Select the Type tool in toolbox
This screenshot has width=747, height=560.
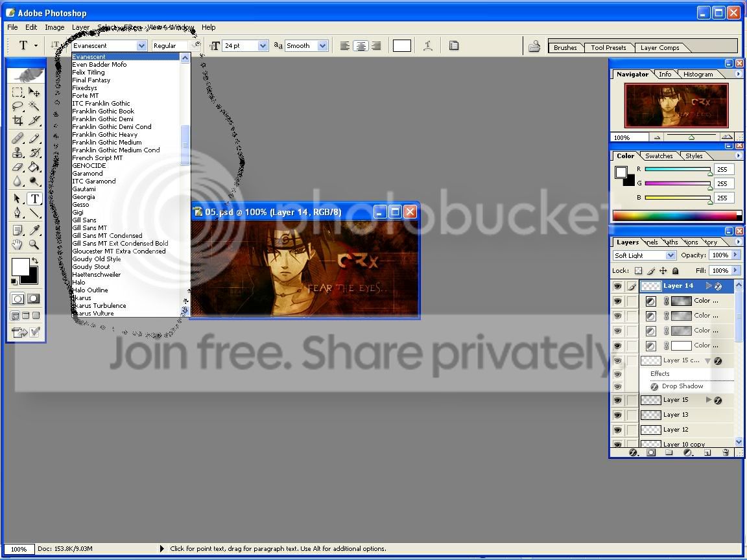point(34,198)
